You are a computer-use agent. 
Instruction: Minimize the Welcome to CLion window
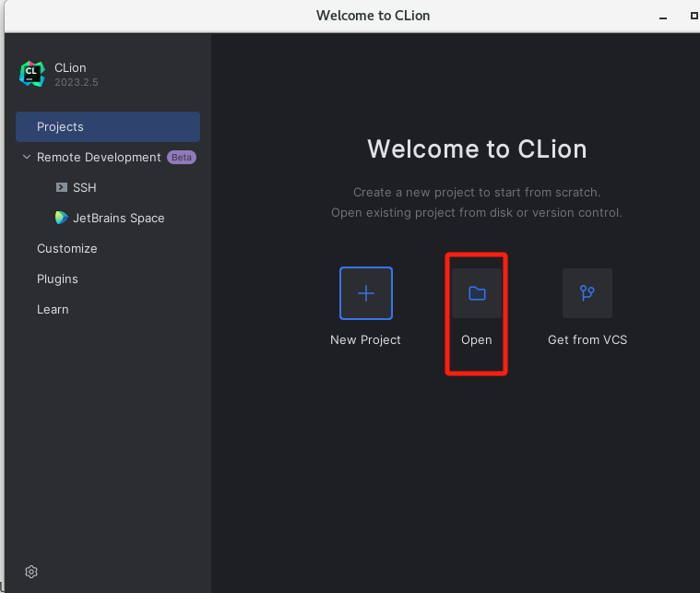pyautogui.click(x=663, y=16)
